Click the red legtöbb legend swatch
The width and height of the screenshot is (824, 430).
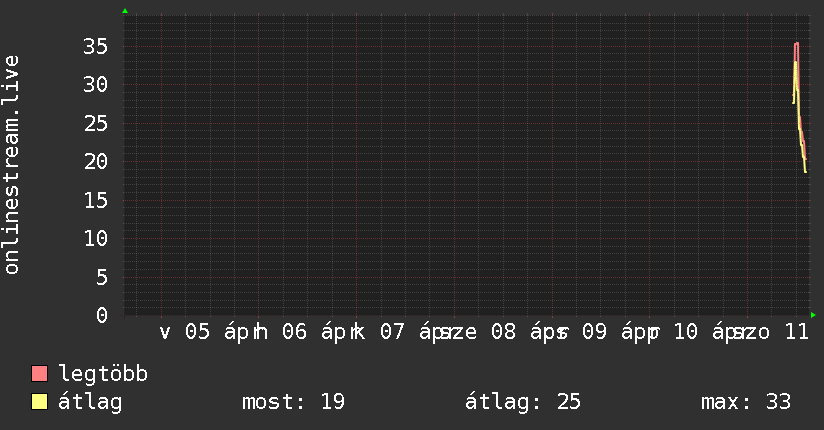[40, 374]
